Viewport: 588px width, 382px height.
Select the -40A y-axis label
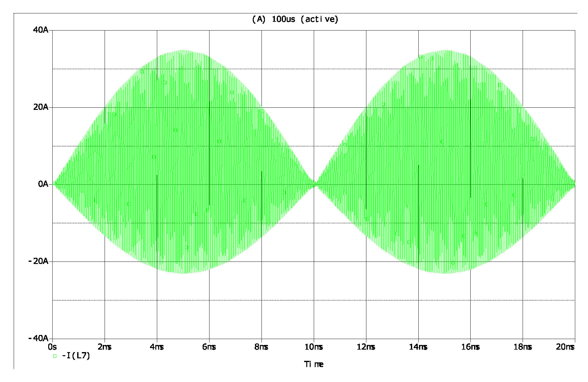[x=39, y=338]
